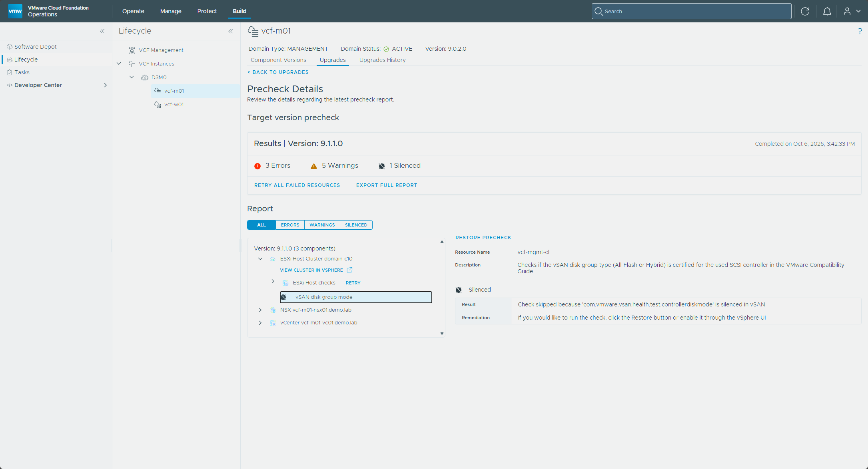Filter report by SILENCED
868x469 pixels.
(356, 225)
